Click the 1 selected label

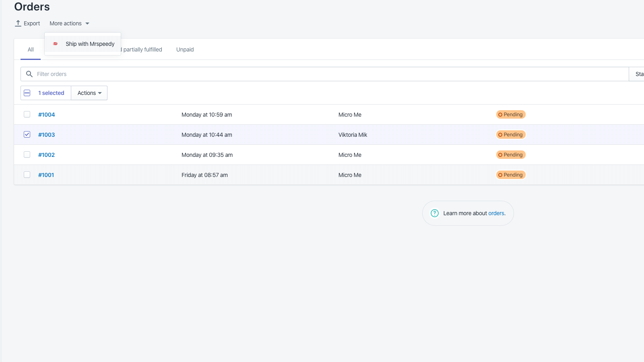pyautogui.click(x=51, y=93)
